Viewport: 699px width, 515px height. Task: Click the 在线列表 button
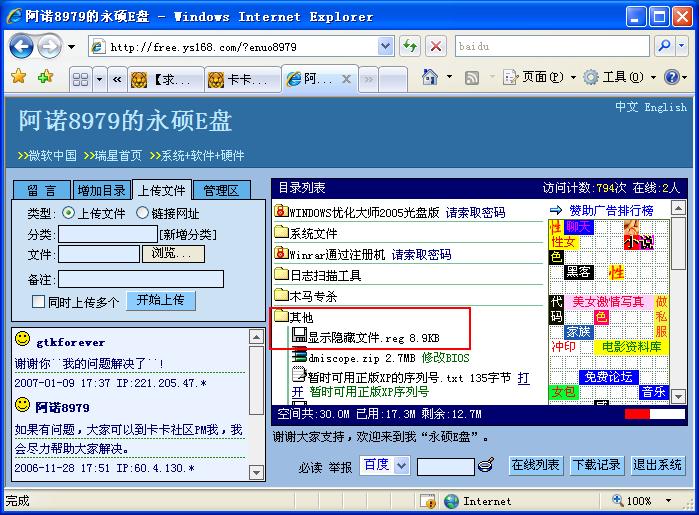pos(535,466)
